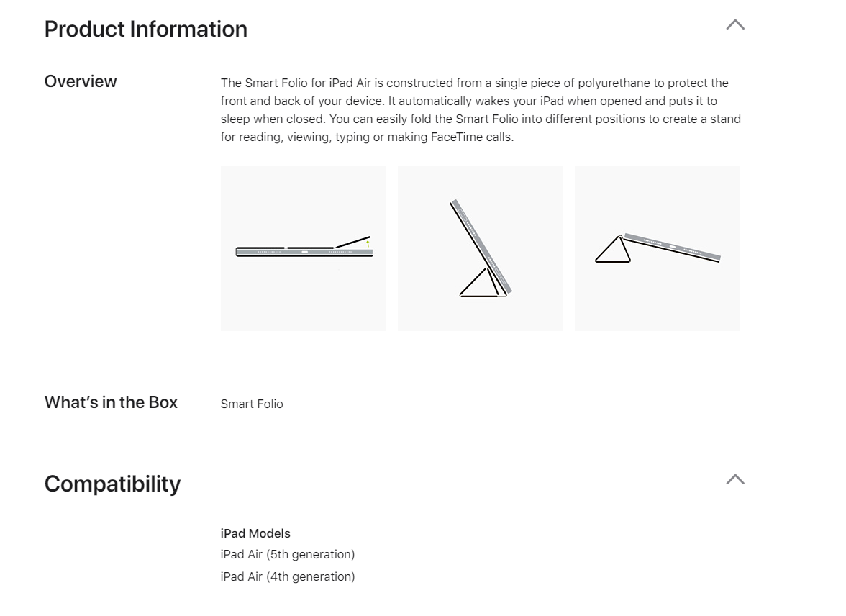
Task: Collapse the Product Information section chevron
Action: [x=735, y=25]
